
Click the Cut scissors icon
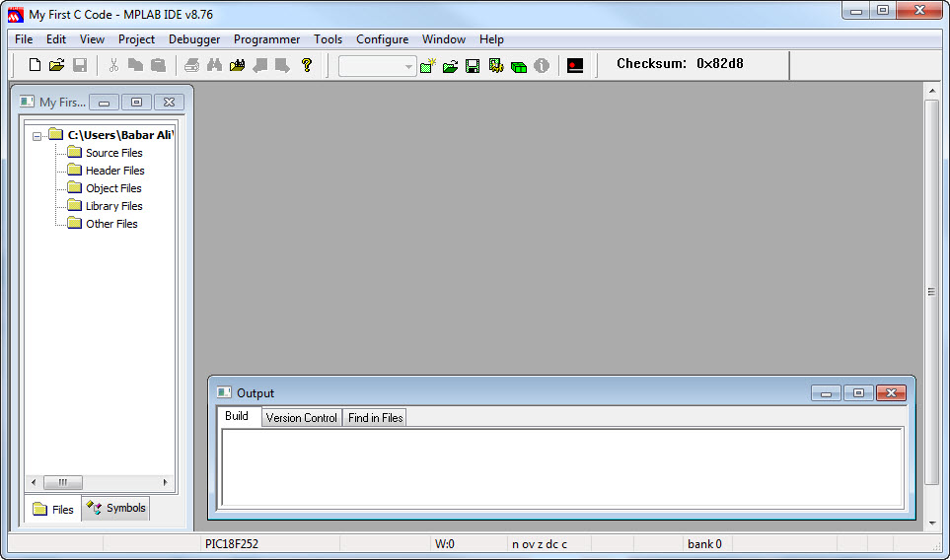(113, 65)
